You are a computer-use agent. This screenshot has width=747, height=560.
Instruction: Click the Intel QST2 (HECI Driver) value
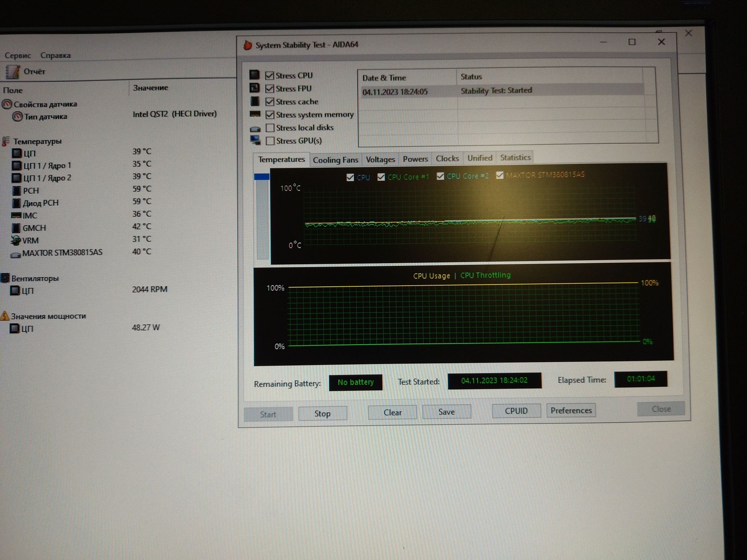175,114
